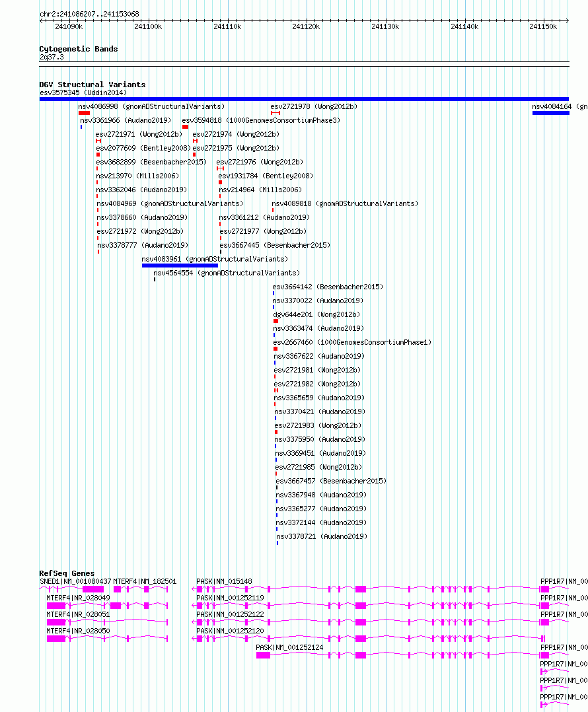The width and height of the screenshot is (588, 712).
Task: Open dgv644e201 (Wong2012b) variant
Action: pos(316,314)
